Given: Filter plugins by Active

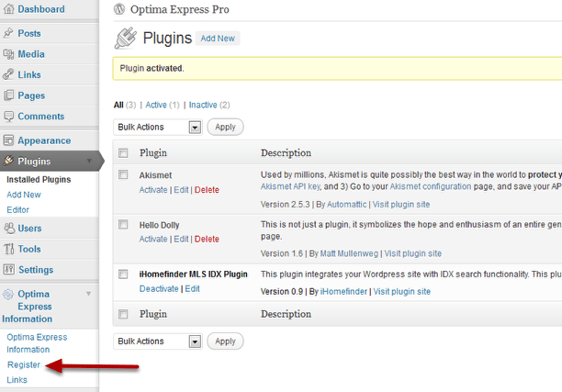Looking at the screenshot, I should pos(156,105).
